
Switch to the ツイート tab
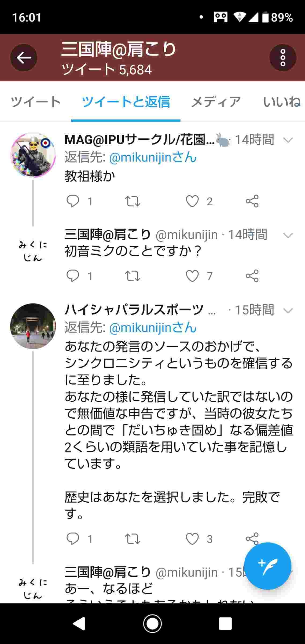(36, 102)
